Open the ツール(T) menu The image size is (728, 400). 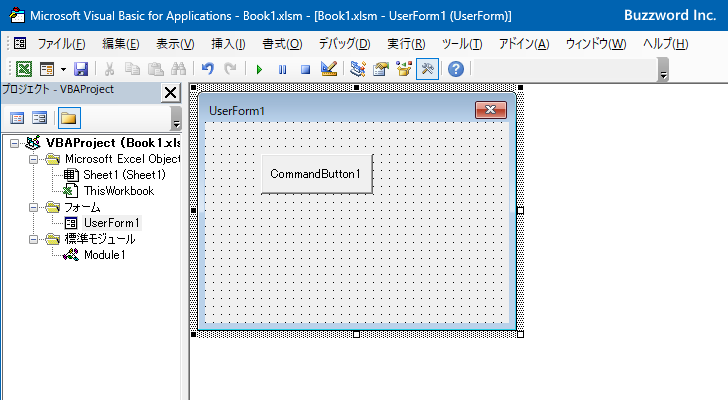(462, 44)
